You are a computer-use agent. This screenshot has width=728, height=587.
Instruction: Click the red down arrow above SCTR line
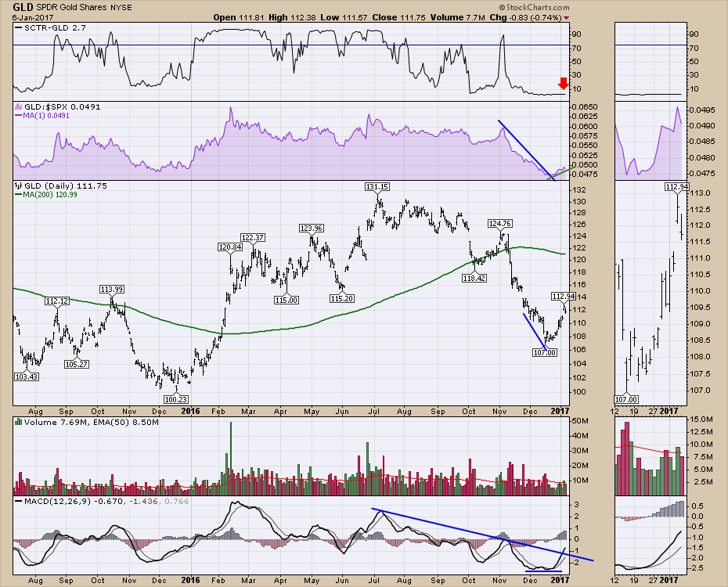pos(563,84)
